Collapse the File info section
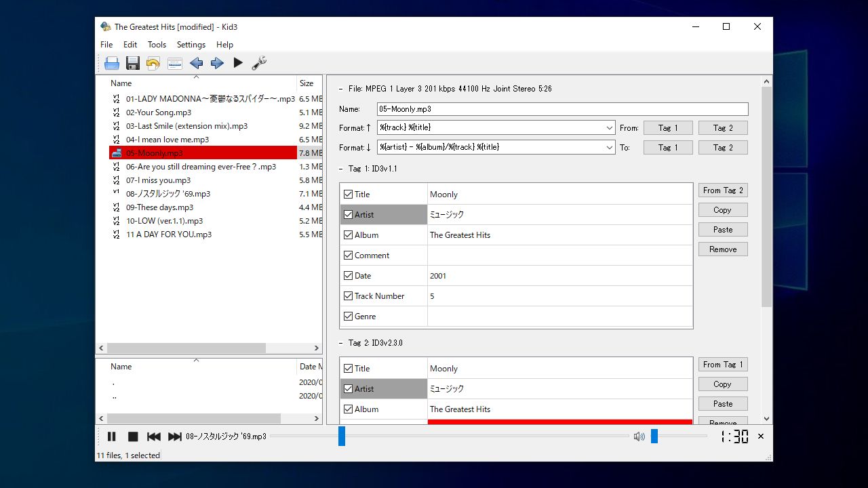Screen dimensions: 868x488 click(341, 89)
